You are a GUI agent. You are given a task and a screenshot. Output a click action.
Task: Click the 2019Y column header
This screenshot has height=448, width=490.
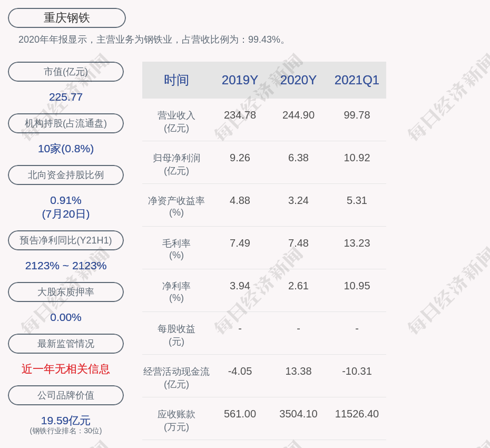[240, 80]
